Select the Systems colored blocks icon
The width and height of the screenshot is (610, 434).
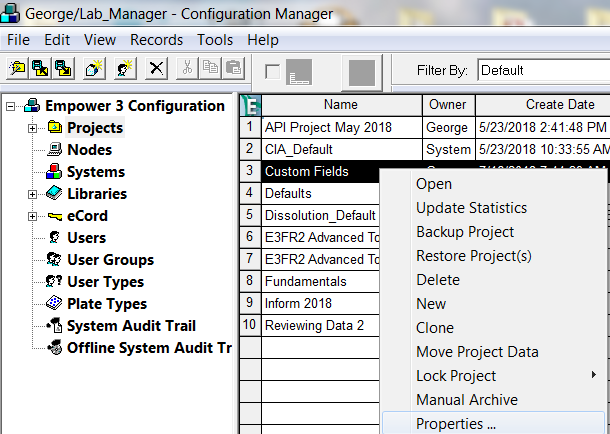tap(54, 171)
